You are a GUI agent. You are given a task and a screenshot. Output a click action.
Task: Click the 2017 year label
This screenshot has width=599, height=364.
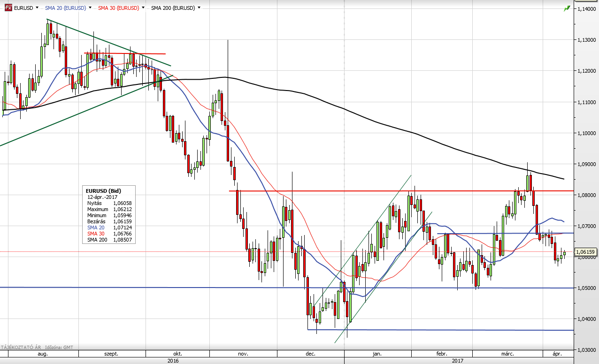click(458, 361)
